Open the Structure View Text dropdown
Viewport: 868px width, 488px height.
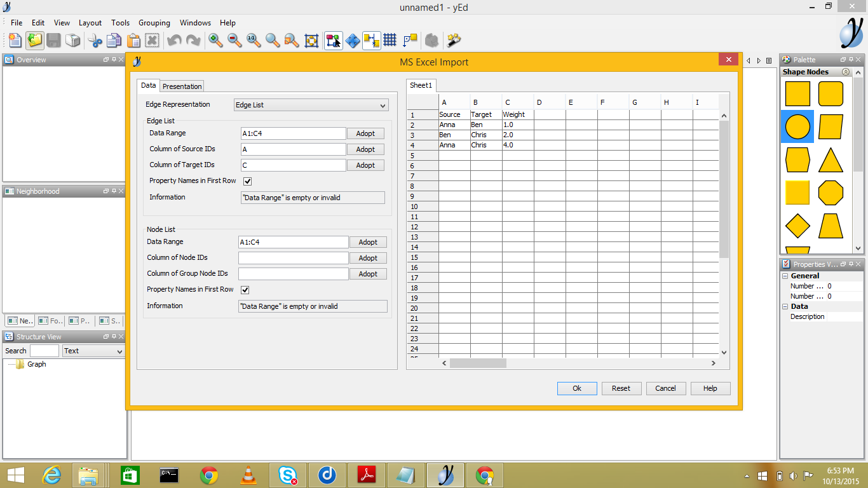[x=93, y=351]
